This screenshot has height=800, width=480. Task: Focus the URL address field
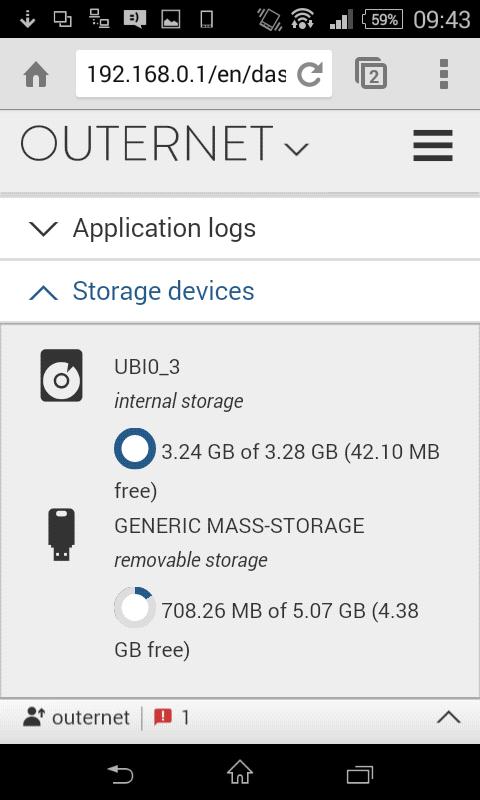(187, 74)
